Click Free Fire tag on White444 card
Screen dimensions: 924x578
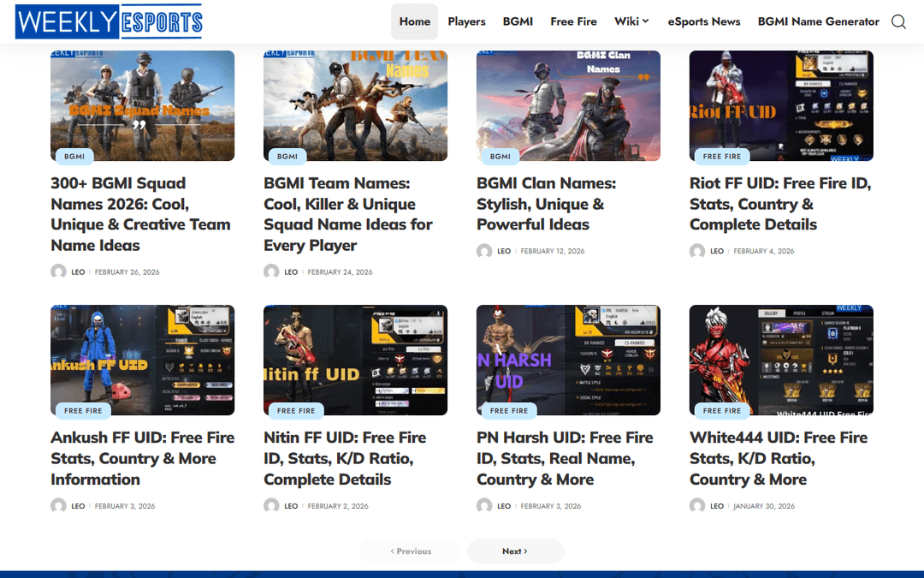click(x=722, y=410)
